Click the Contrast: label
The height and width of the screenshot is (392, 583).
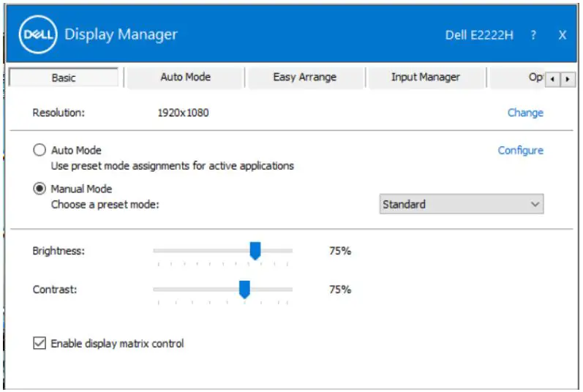55,290
